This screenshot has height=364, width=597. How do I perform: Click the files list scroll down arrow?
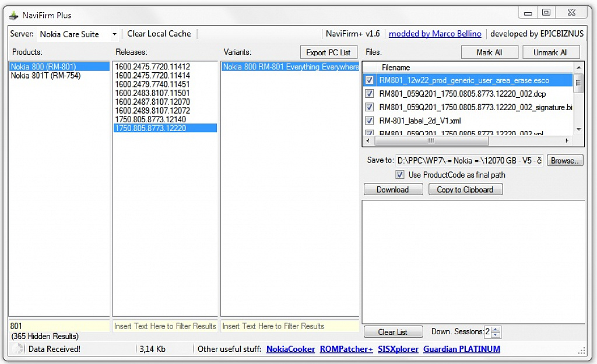(579, 130)
